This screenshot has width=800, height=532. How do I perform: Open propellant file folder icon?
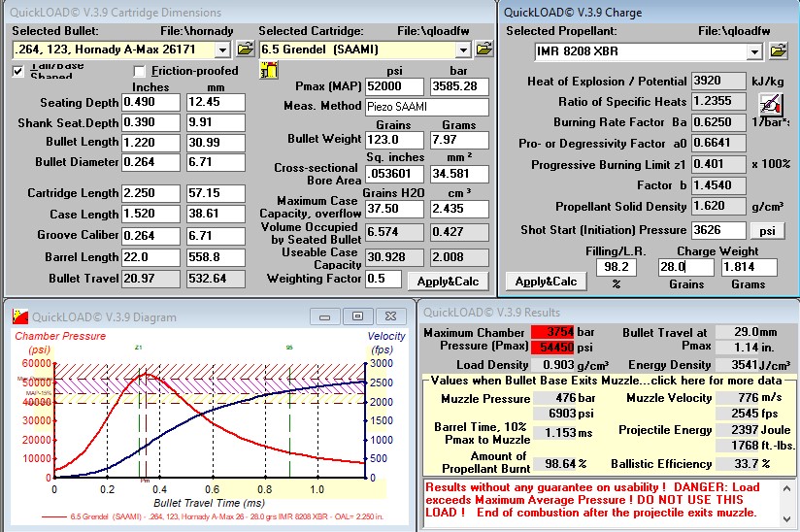[x=778, y=51]
